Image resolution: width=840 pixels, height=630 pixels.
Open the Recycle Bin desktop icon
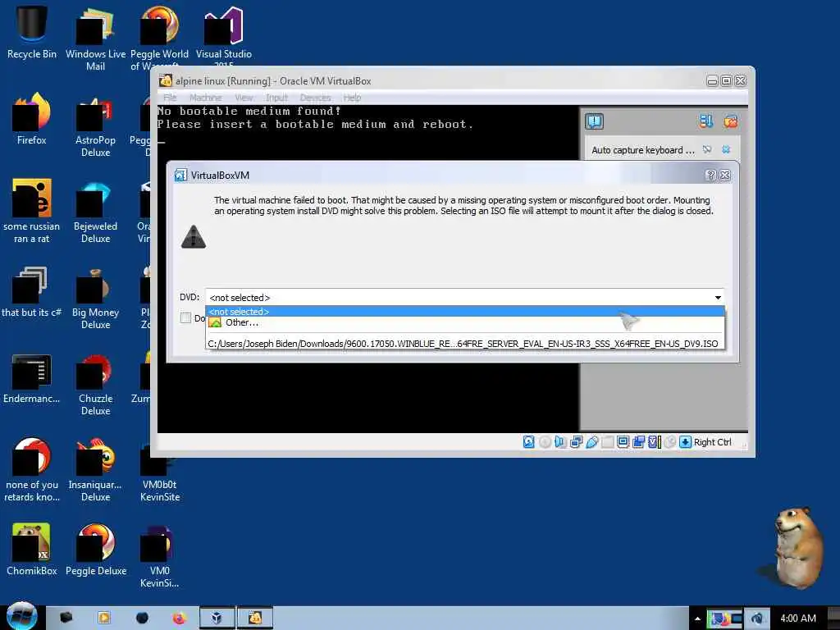(32, 32)
